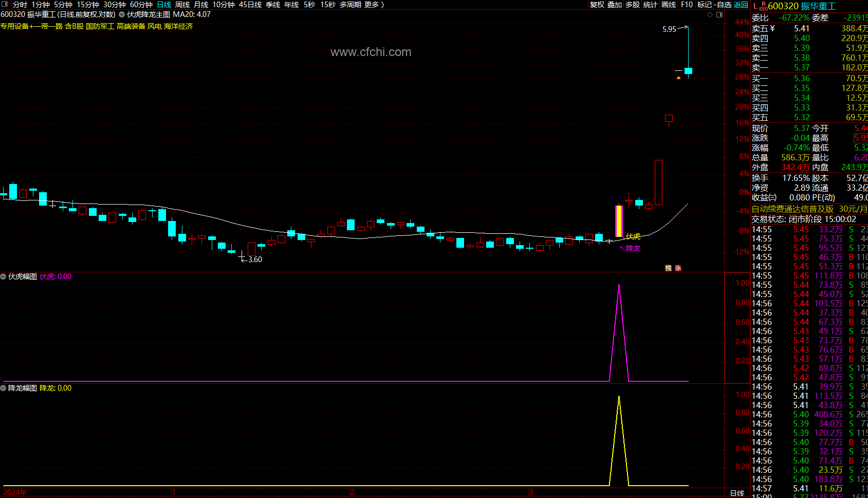Image resolution: width=868 pixels, height=498 pixels.
Task: Open the 伏虎降龙主图 indicator dropdown
Action: pos(122,15)
